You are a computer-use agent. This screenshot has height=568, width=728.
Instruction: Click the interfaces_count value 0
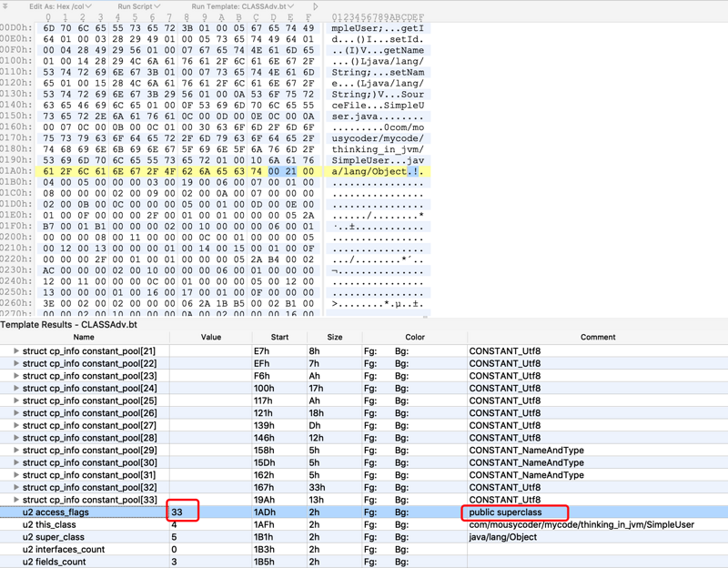tap(174, 550)
